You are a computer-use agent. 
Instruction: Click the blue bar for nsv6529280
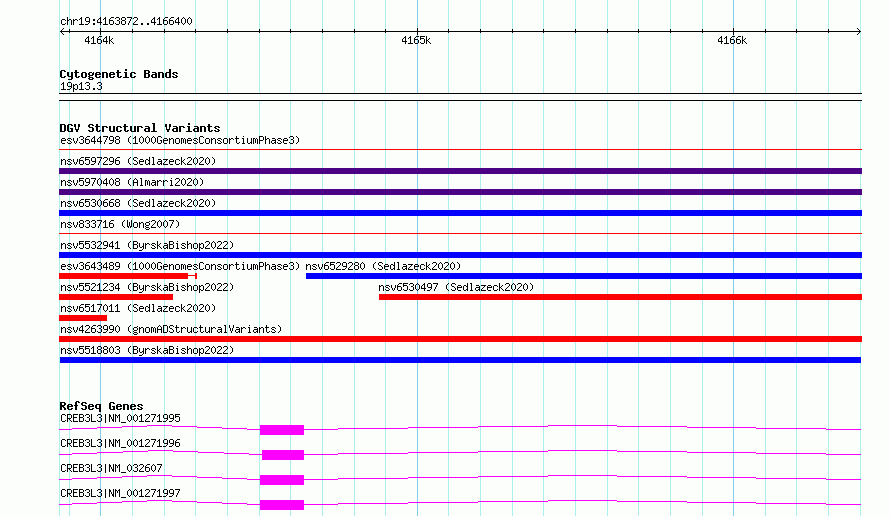pos(584,276)
